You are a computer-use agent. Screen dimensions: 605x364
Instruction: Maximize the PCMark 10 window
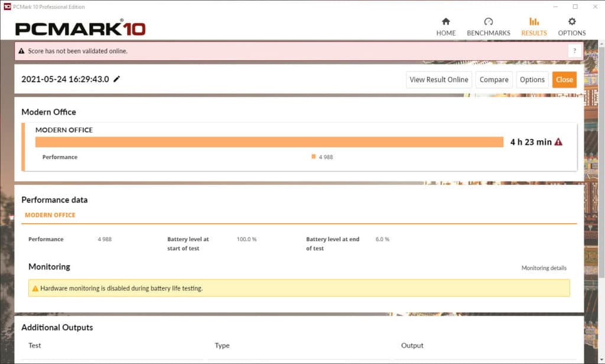[575, 6]
